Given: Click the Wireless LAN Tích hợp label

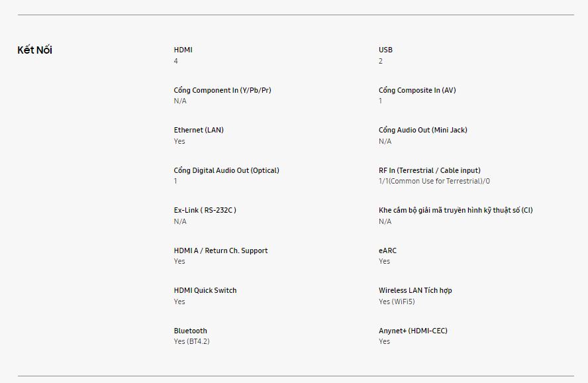Looking at the screenshot, I should pyautogui.click(x=415, y=290).
